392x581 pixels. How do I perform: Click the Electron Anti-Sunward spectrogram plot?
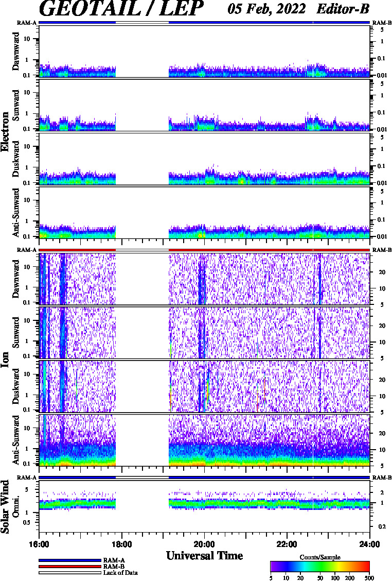click(x=204, y=213)
